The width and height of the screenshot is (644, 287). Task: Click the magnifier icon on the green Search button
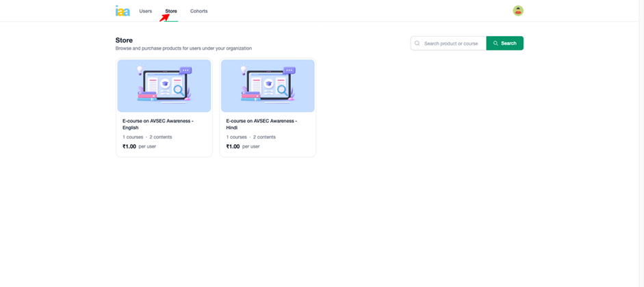[x=495, y=43]
